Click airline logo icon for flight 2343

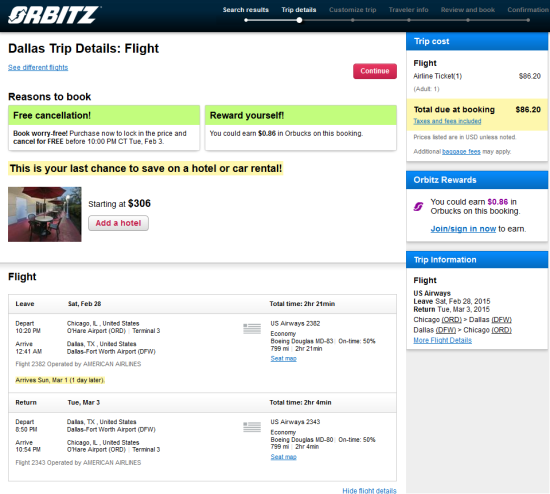252,427
